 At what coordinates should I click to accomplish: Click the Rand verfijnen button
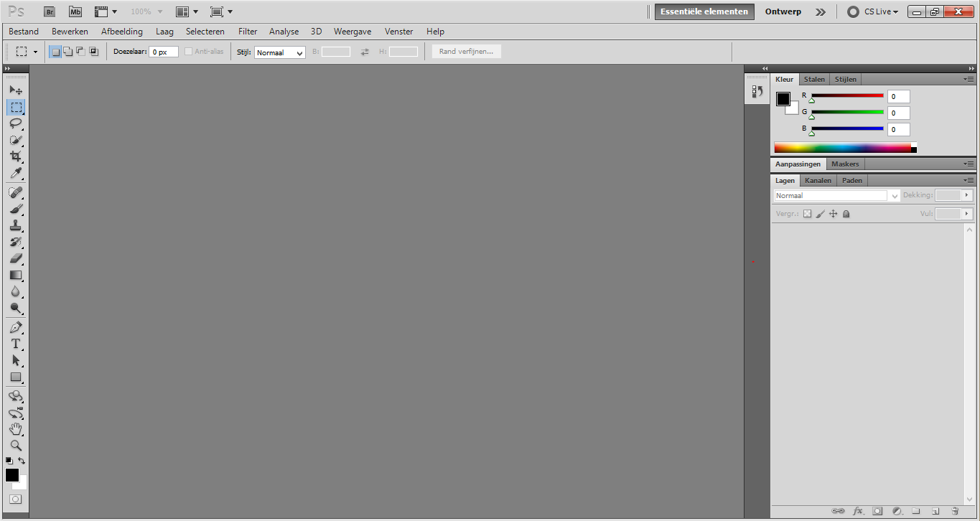click(x=466, y=52)
